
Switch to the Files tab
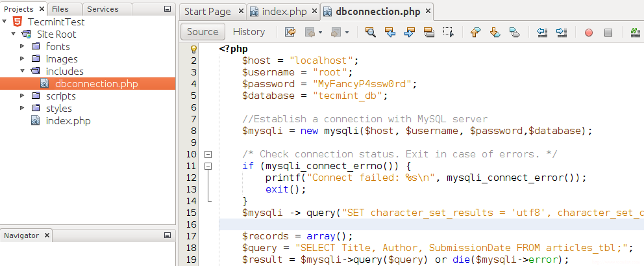click(60, 9)
